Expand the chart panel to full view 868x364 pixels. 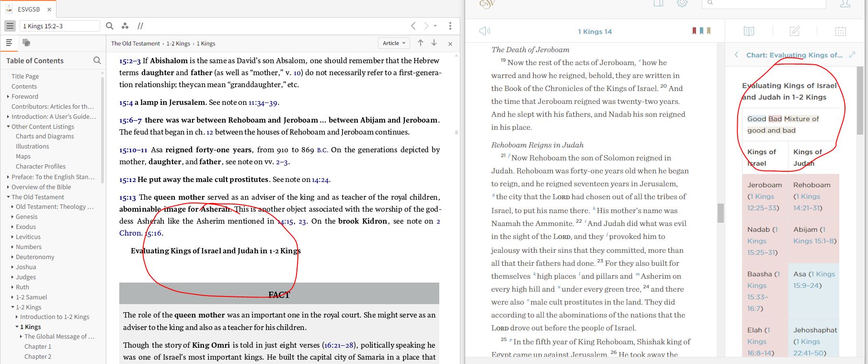point(852,55)
